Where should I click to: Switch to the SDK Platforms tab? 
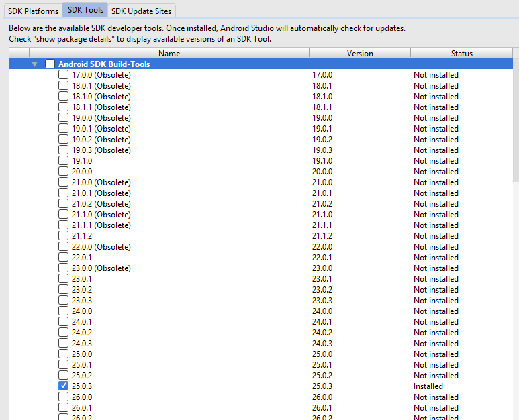pos(33,11)
